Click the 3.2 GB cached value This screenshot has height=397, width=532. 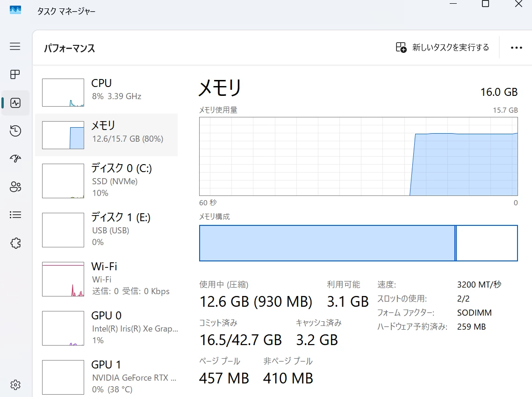(317, 339)
